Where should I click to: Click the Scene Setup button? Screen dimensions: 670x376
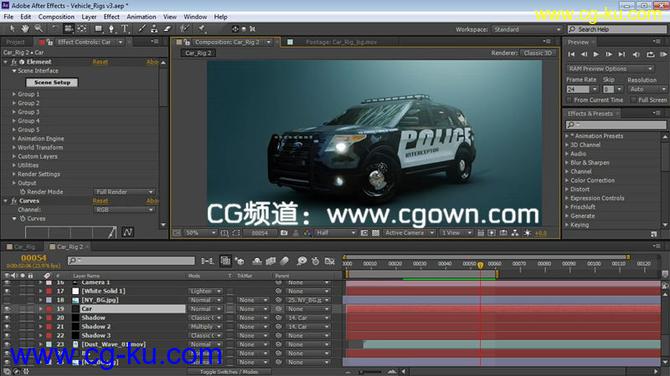(x=52, y=82)
